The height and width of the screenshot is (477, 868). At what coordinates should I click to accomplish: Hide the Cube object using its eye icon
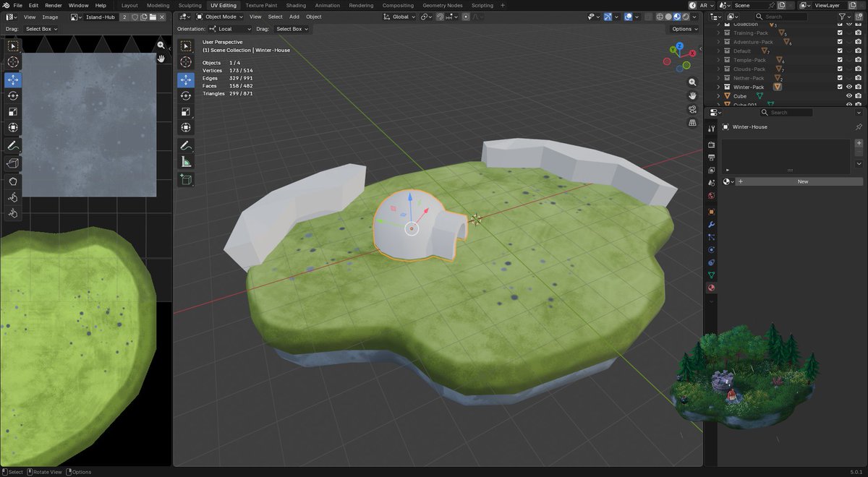(849, 96)
